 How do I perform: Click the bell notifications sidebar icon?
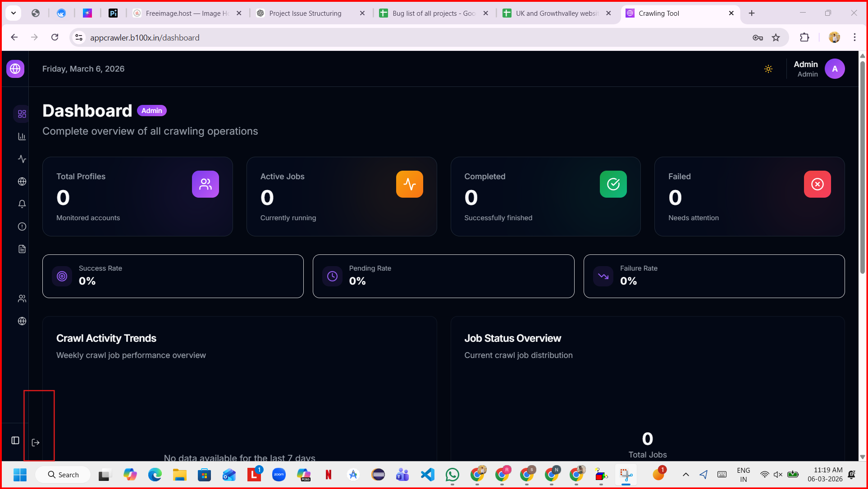tap(22, 204)
